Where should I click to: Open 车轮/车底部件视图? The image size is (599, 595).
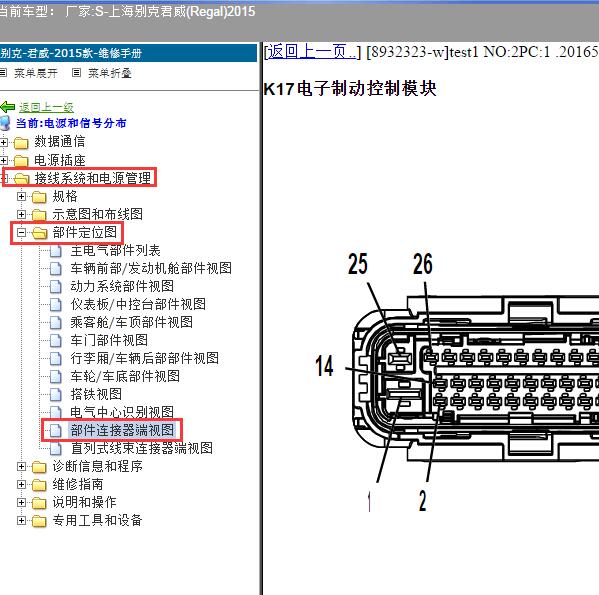tap(125, 376)
